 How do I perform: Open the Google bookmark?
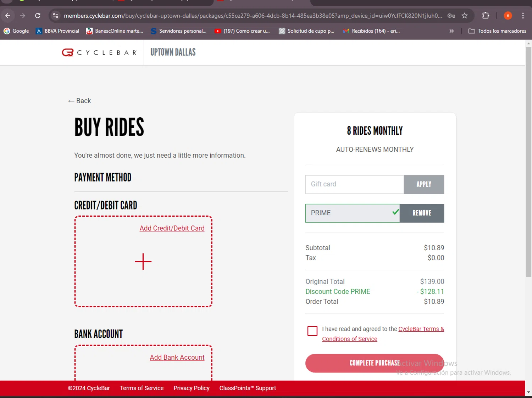coord(16,31)
